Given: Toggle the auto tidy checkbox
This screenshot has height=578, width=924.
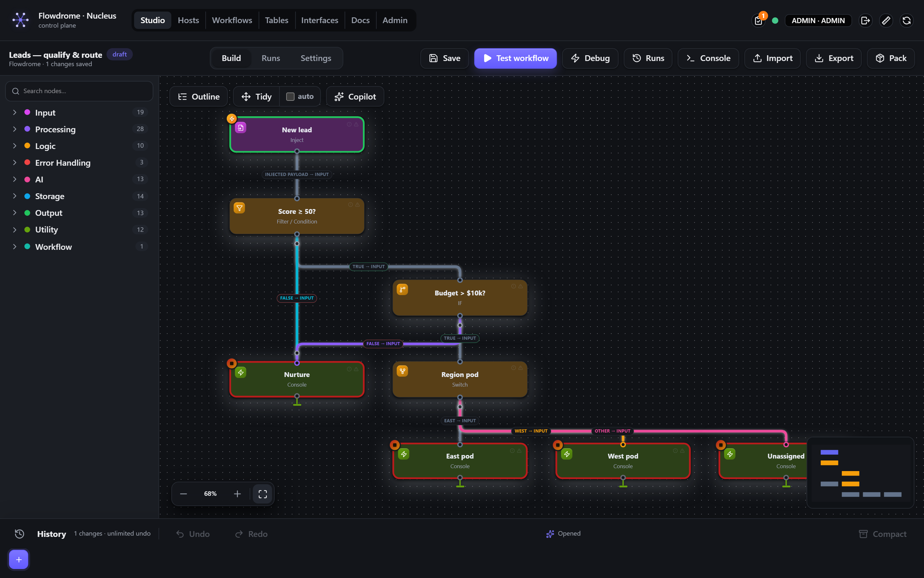Looking at the screenshot, I should [290, 97].
